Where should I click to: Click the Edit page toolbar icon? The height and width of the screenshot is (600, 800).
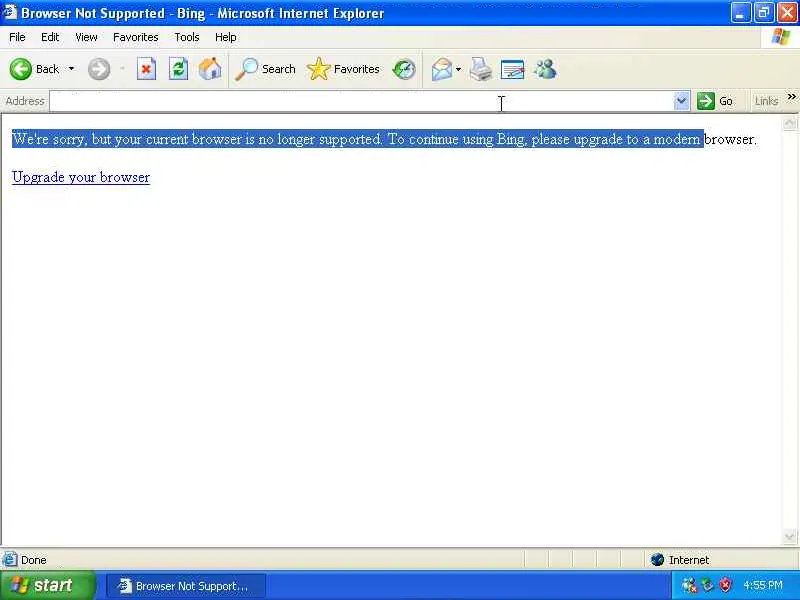click(x=512, y=69)
